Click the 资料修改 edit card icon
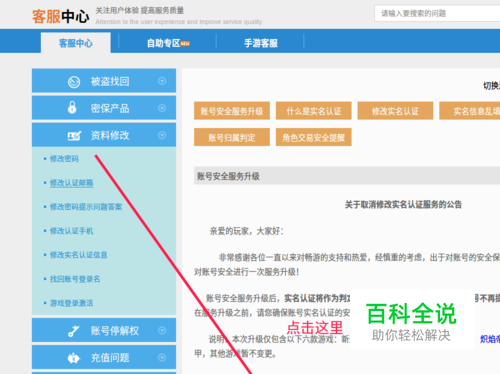This screenshot has width=500, height=374. click(74, 136)
